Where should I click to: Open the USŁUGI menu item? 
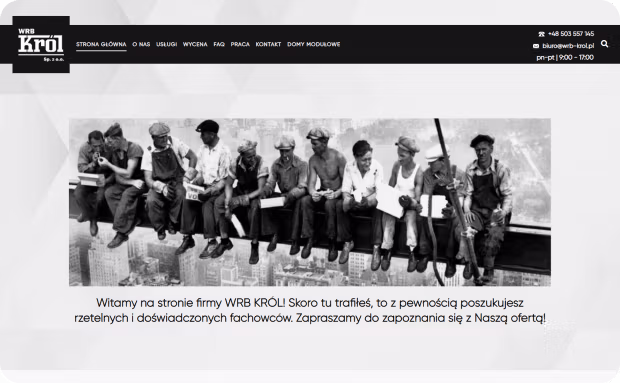point(166,44)
